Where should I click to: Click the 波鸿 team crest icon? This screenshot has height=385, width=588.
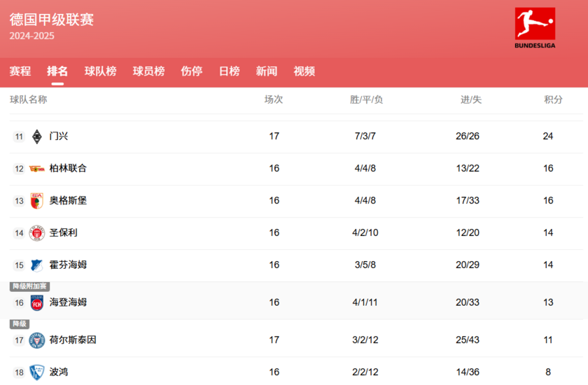click(x=37, y=372)
